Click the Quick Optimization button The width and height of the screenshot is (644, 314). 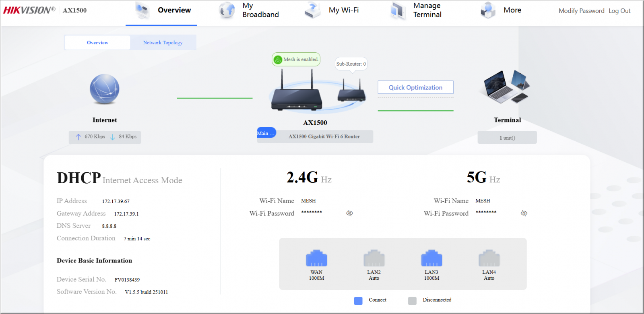415,87
